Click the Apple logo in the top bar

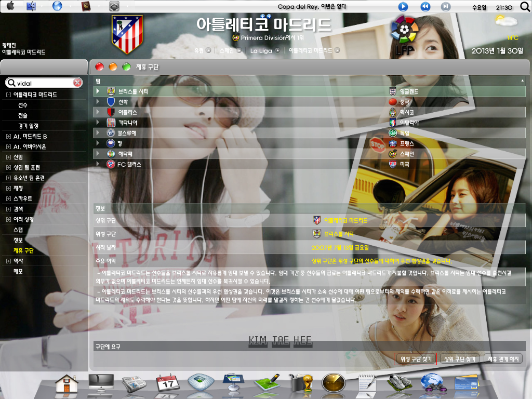(10, 6)
